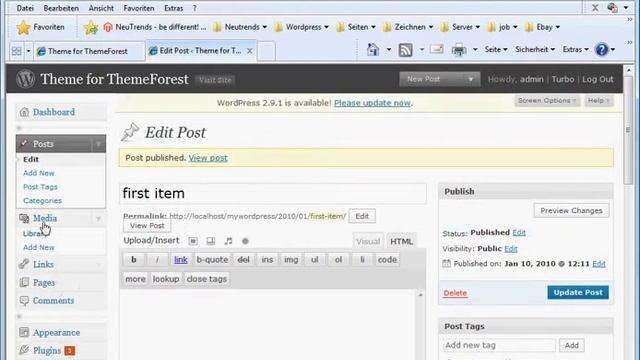The width and height of the screenshot is (640, 360).
Task: Click the add audio music note icon
Action: point(228,241)
